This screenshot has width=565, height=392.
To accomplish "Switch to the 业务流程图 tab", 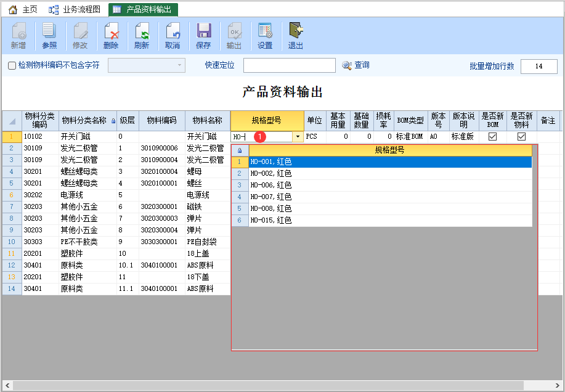I will tap(75, 9).
